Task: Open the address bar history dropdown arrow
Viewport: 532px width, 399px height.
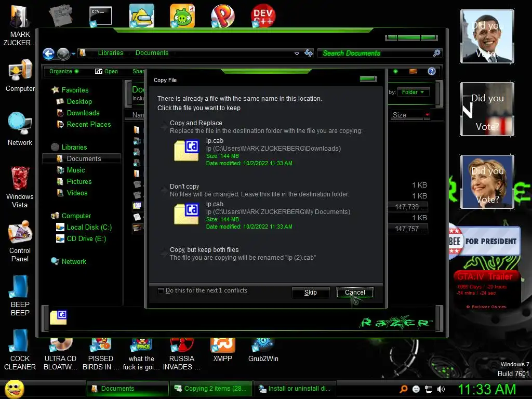Action: click(x=297, y=54)
